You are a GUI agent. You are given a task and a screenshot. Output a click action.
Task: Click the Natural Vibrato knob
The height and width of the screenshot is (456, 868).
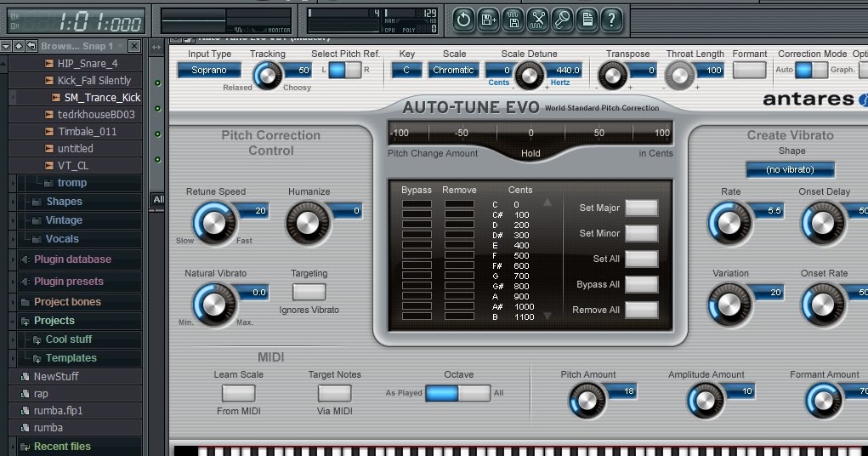coord(214,305)
